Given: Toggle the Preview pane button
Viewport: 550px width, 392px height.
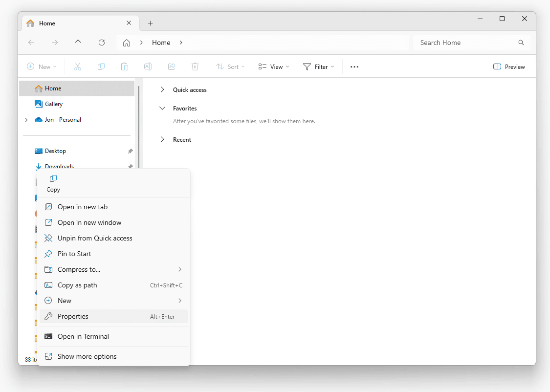Looking at the screenshot, I should [509, 67].
